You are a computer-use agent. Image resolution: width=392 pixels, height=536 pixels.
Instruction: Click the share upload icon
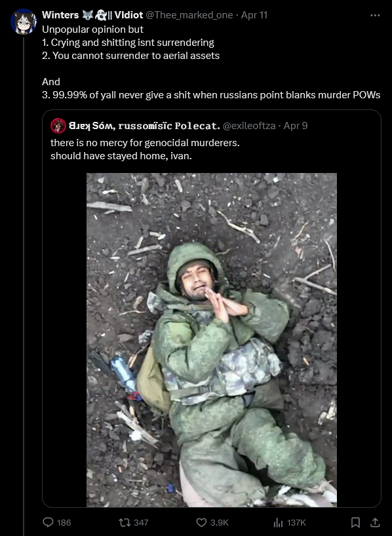pyautogui.click(x=375, y=522)
